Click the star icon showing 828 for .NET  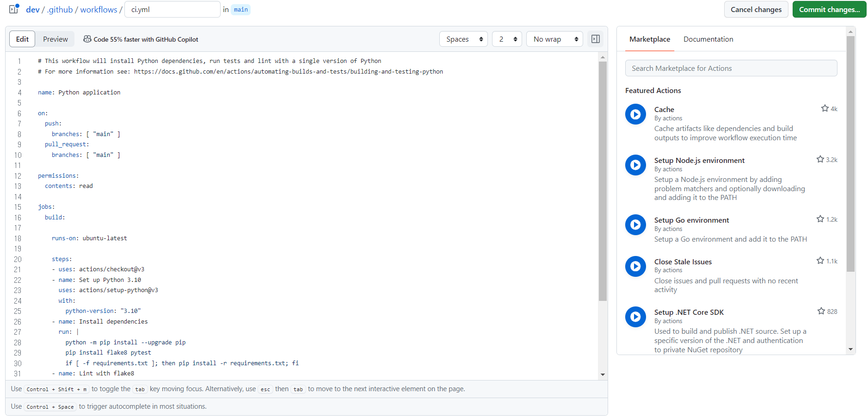[821, 311]
